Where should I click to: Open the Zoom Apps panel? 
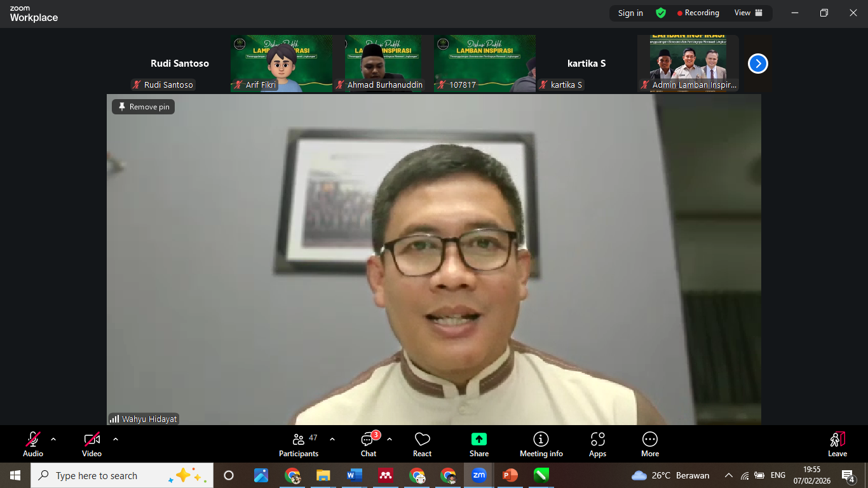point(597,443)
